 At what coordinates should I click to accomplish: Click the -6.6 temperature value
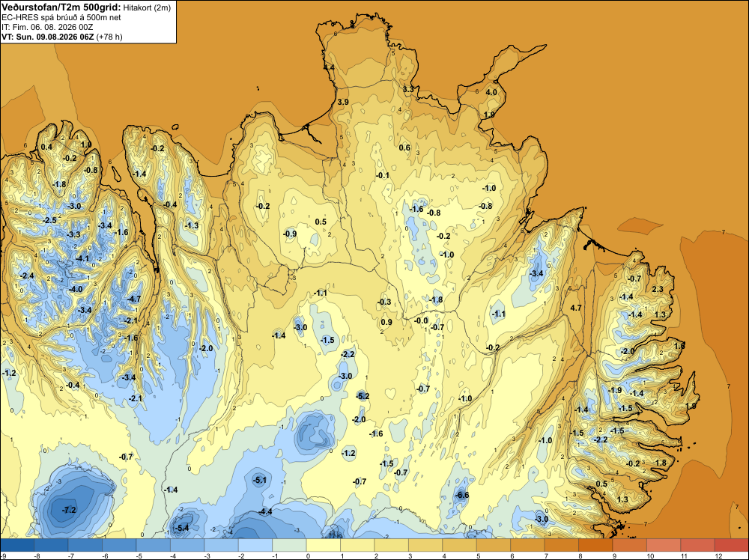462,495
